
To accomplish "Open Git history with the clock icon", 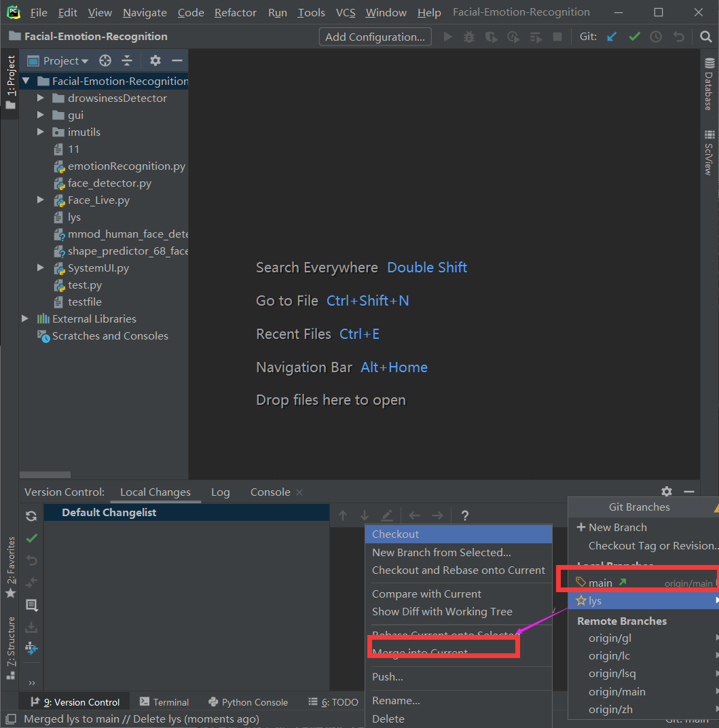I will coord(655,36).
